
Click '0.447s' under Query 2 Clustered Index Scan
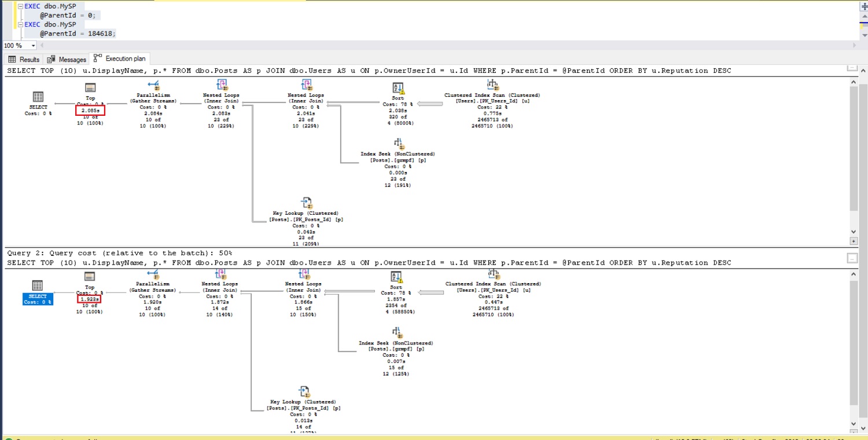(x=492, y=302)
